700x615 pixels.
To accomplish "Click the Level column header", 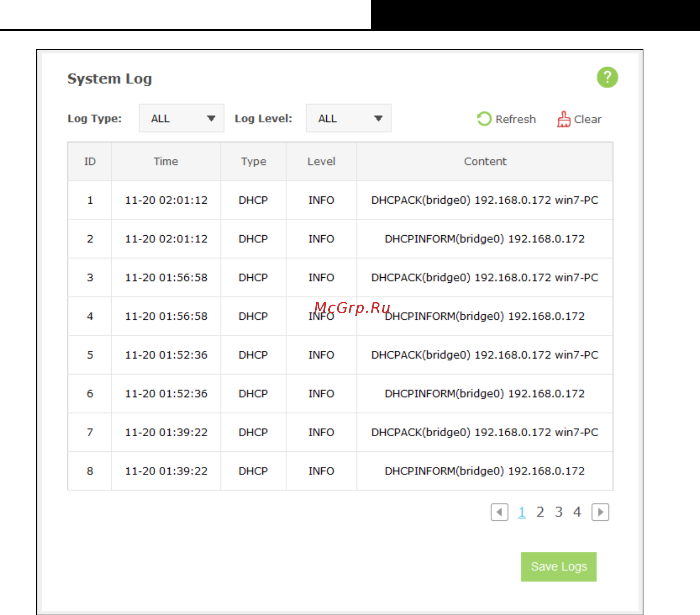I will point(321,161).
